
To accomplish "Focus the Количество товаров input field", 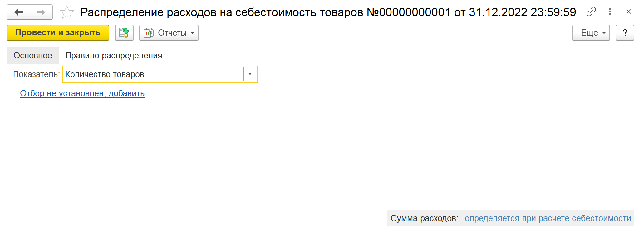I will coord(153,74).
